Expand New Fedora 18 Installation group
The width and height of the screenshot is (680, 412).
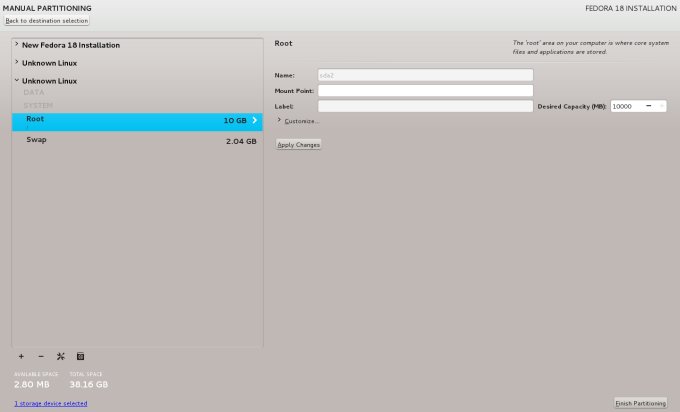pyautogui.click(x=16, y=44)
